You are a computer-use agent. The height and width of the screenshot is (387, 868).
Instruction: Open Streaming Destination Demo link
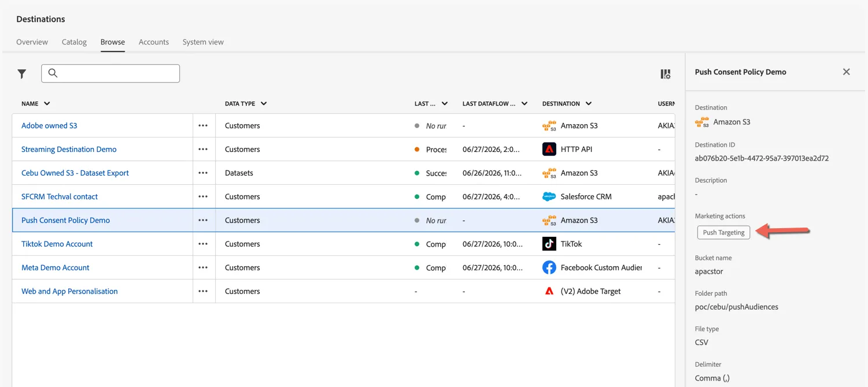coord(69,149)
